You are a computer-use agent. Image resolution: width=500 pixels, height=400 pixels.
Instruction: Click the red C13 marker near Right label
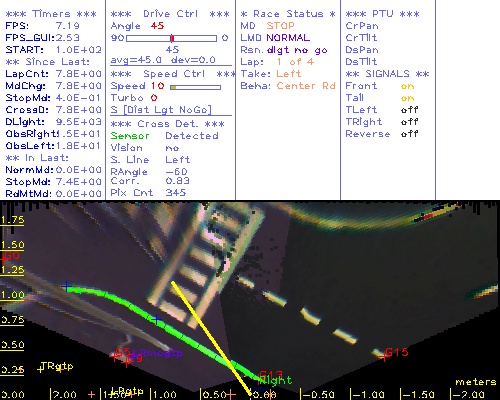(271, 375)
